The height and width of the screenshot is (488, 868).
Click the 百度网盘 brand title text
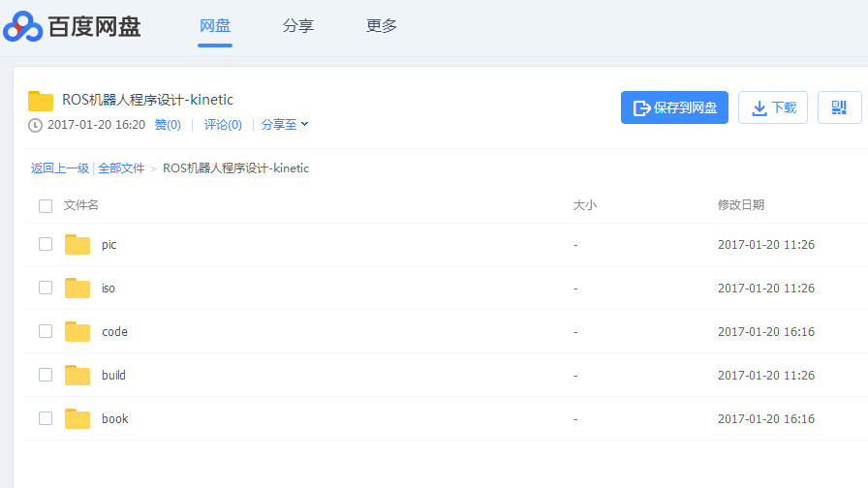point(94,26)
